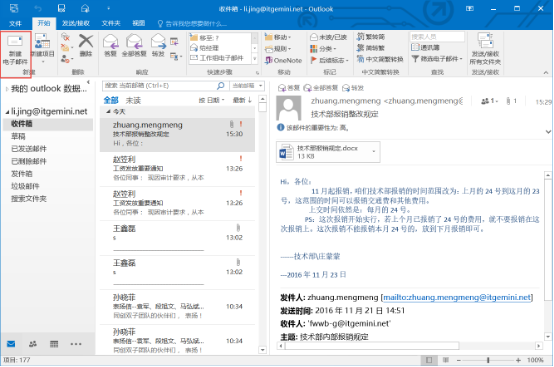Click the mailto zhuang.mengmeng email link
The image size is (554, 367).
tap(457, 298)
